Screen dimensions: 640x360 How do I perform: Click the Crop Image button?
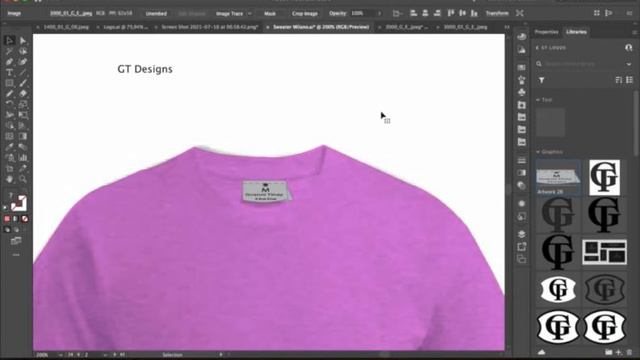pos(304,13)
